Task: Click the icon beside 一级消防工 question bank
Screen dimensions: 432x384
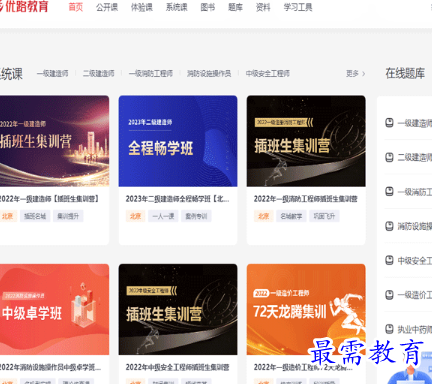Action: coord(389,192)
